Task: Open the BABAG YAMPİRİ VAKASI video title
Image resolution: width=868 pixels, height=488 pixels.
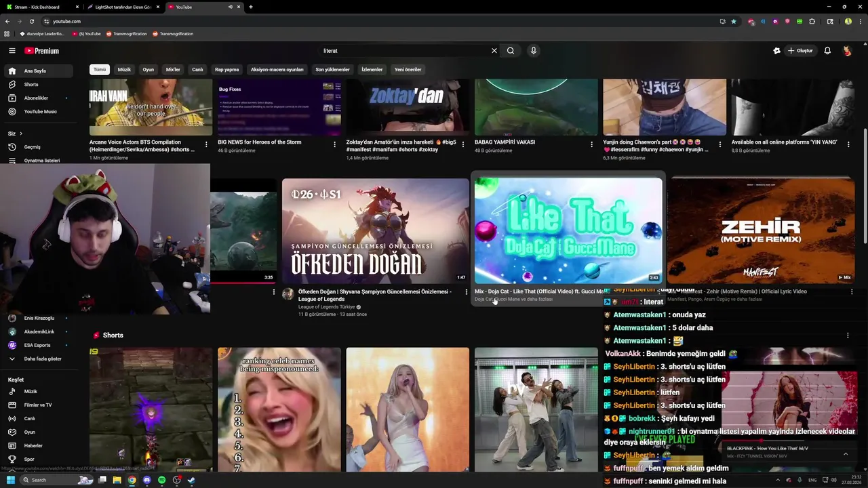Action: 505,142
